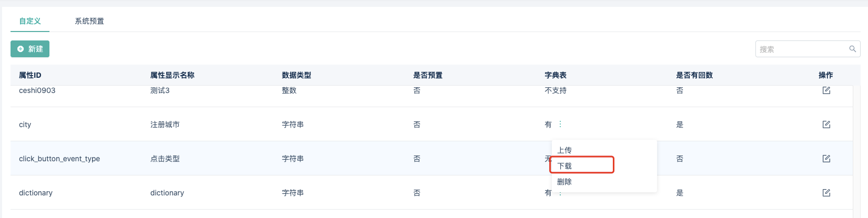Viewport: 868px width, 218px height.
Task: Switch to the 自定义 tab
Action: click(x=30, y=21)
